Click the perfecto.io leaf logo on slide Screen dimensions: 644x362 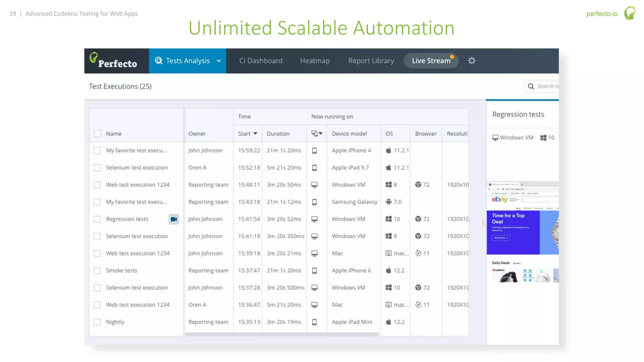tap(630, 13)
